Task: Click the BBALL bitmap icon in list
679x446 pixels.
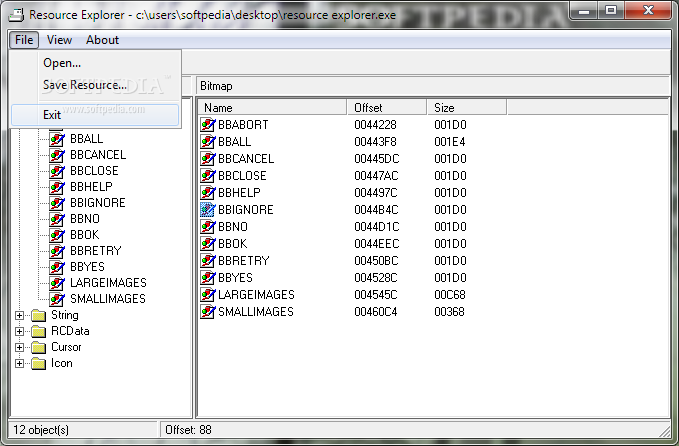Action: (x=208, y=142)
